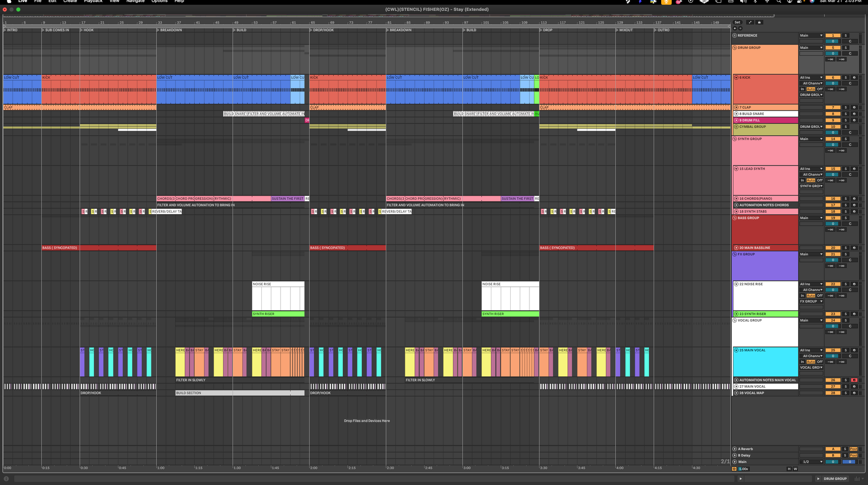
Task: Open REFERENCE track output Main dropdown
Action: (x=811, y=35)
